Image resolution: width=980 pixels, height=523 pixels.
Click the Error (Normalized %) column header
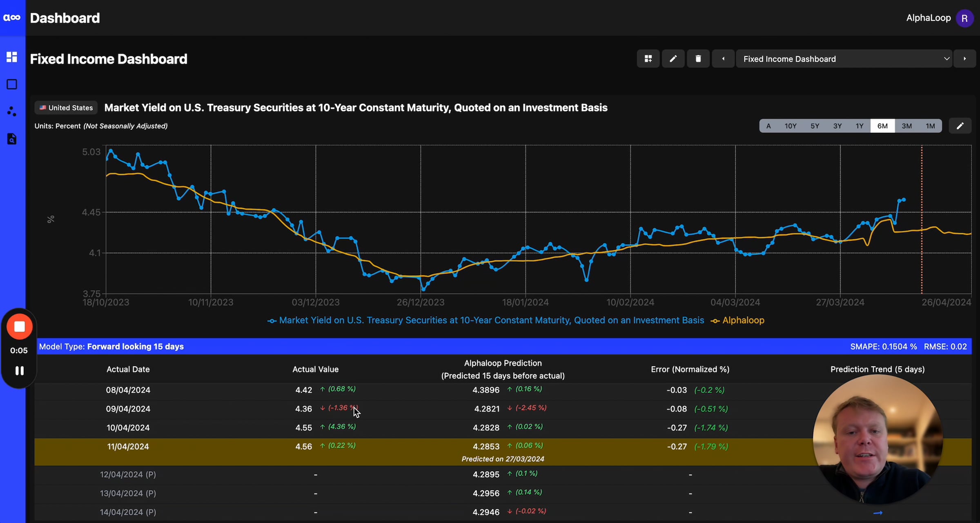pyautogui.click(x=690, y=369)
